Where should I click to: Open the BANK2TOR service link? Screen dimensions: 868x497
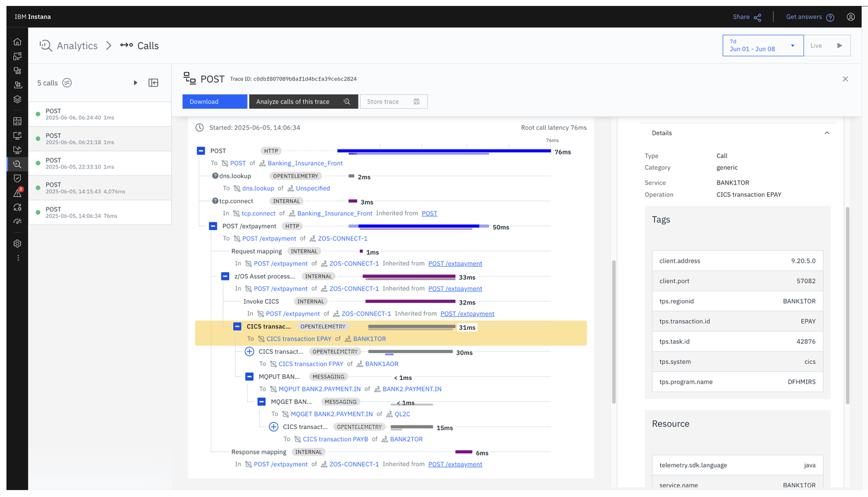(x=406, y=439)
